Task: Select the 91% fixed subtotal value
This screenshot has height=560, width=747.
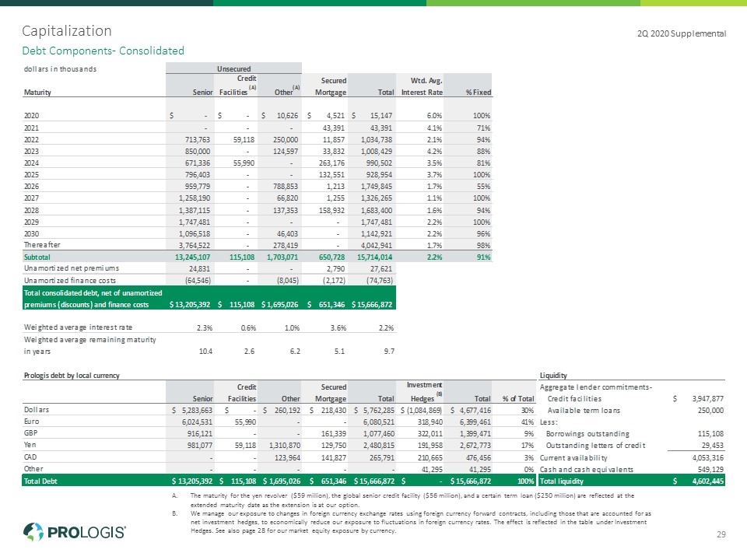Action: tap(483, 257)
